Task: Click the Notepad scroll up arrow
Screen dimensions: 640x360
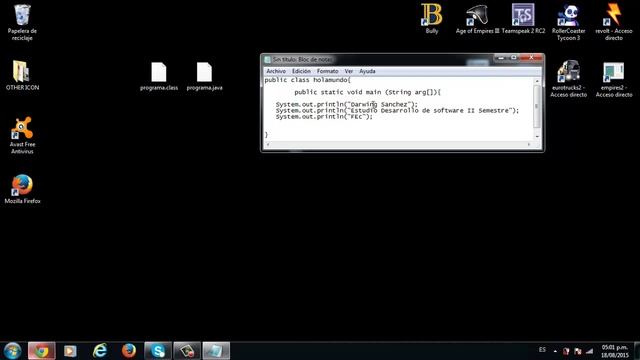Action: tap(537, 81)
